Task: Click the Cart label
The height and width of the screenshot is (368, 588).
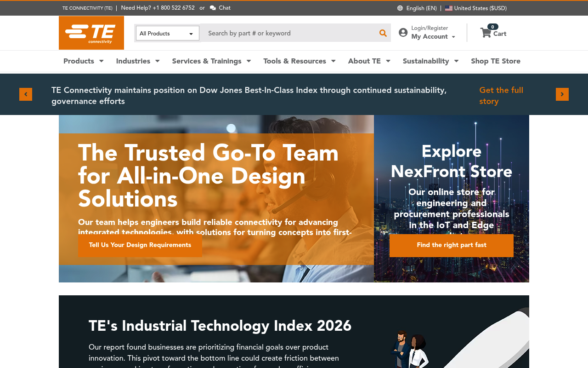Action: click(x=500, y=34)
